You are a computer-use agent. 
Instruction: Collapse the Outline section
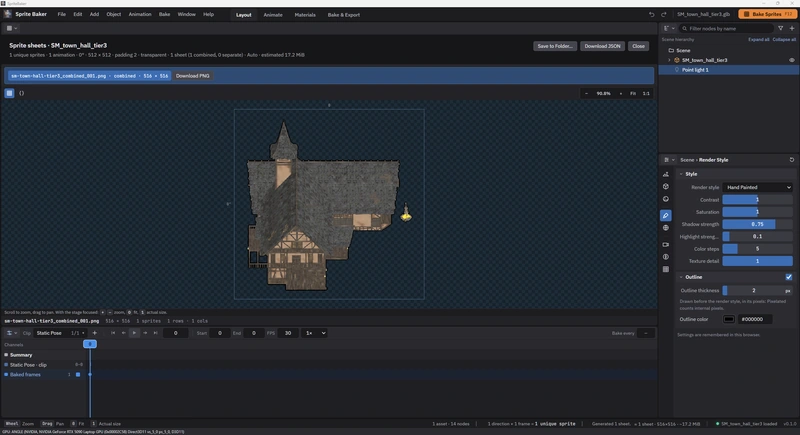click(x=681, y=277)
